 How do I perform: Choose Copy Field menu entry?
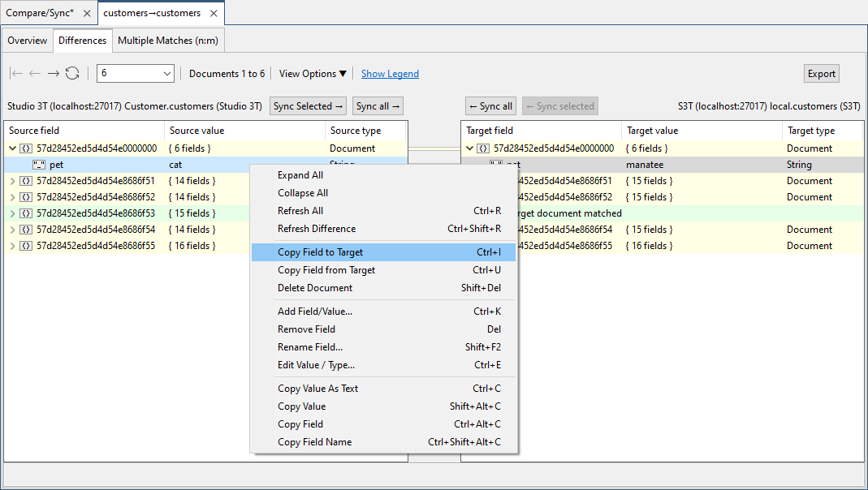[383, 424]
